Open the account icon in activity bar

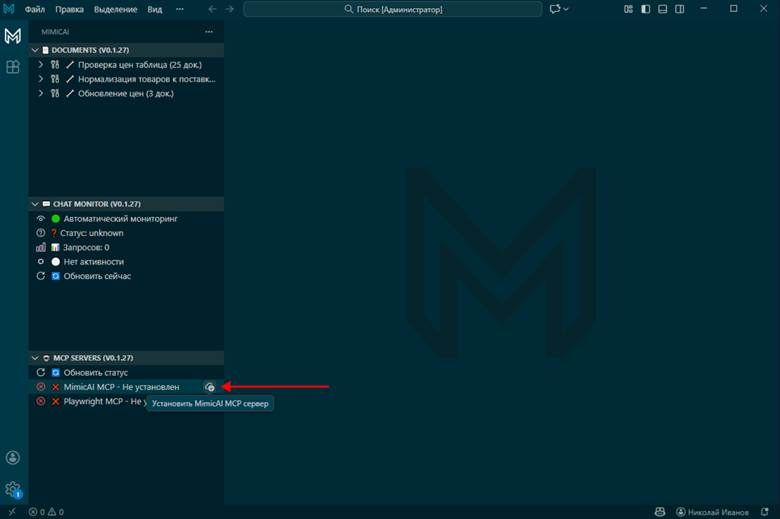click(x=13, y=458)
